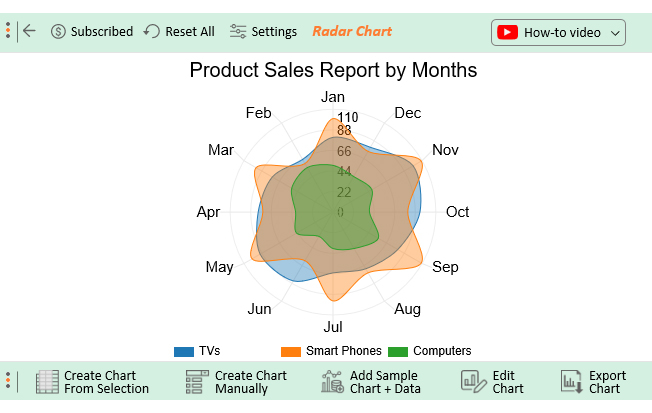This screenshot has height=413, width=652.
Task: Click the Export Chart download icon
Action: 572,382
